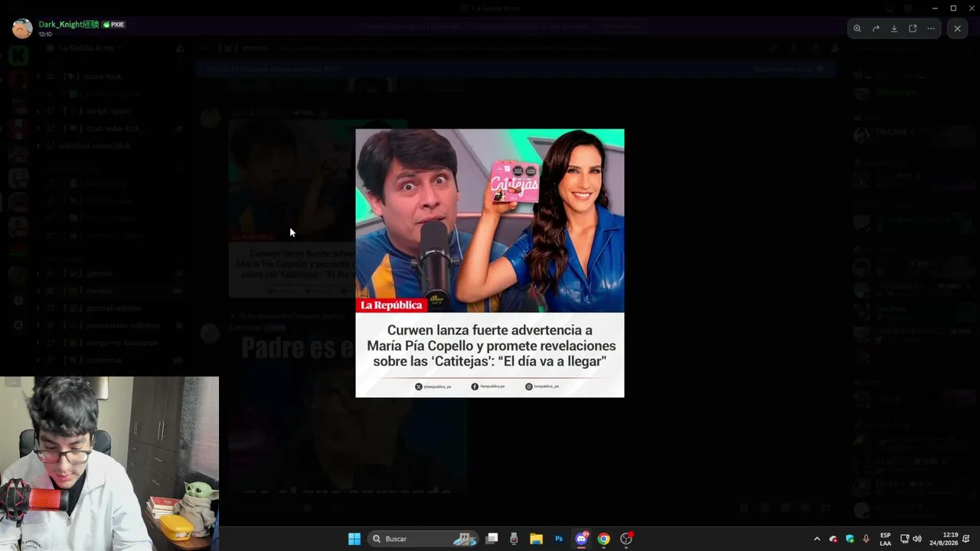
Task: Download the image with the download icon
Action: (894, 28)
